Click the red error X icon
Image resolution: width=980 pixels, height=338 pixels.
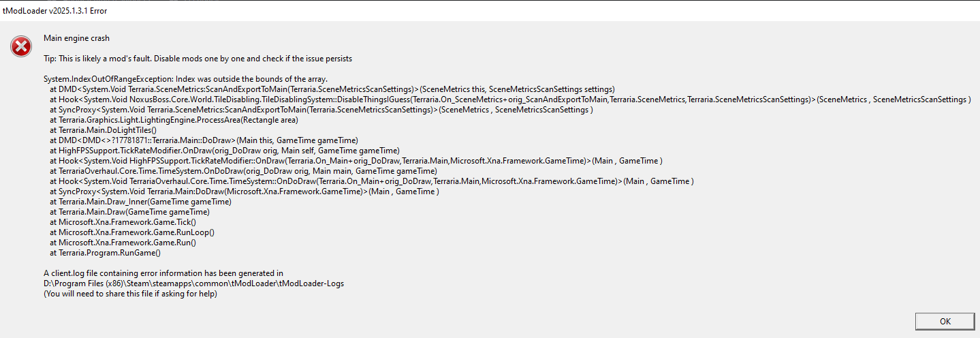(21, 47)
